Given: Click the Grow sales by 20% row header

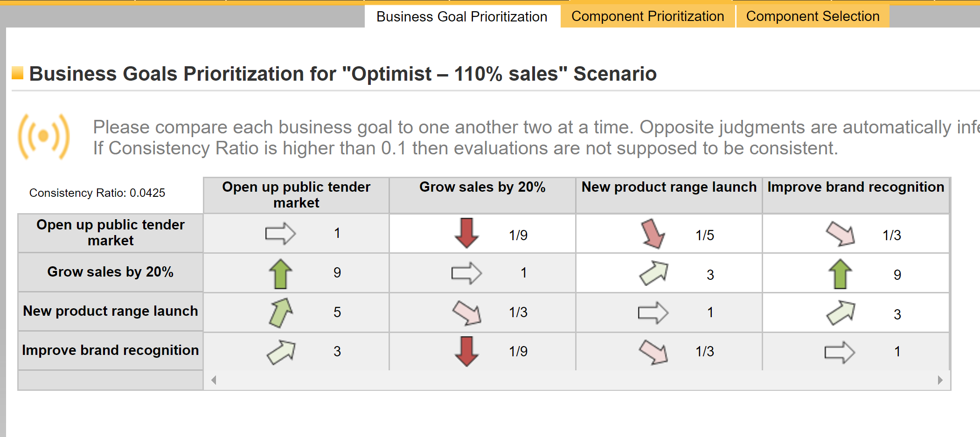Looking at the screenshot, I should (110, 272).
